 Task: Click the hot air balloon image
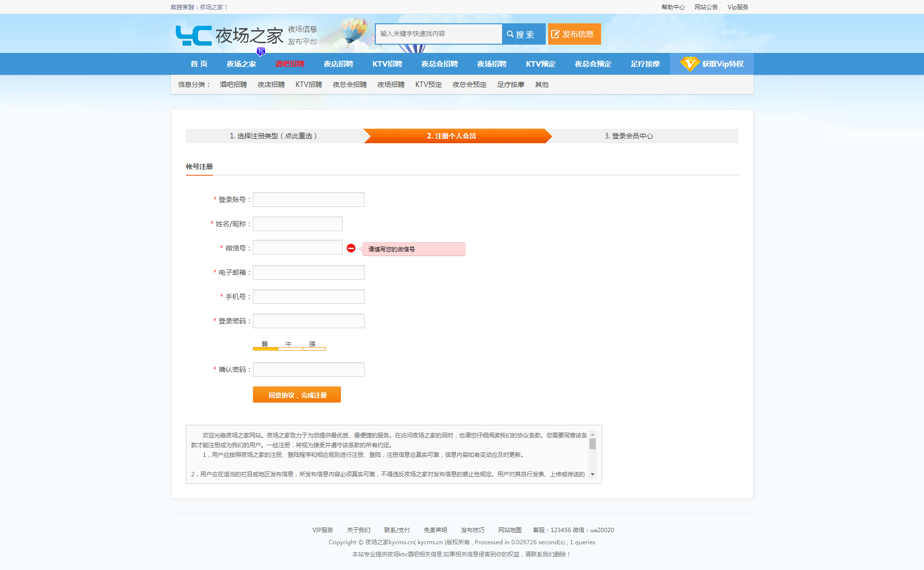click(354, 31)
